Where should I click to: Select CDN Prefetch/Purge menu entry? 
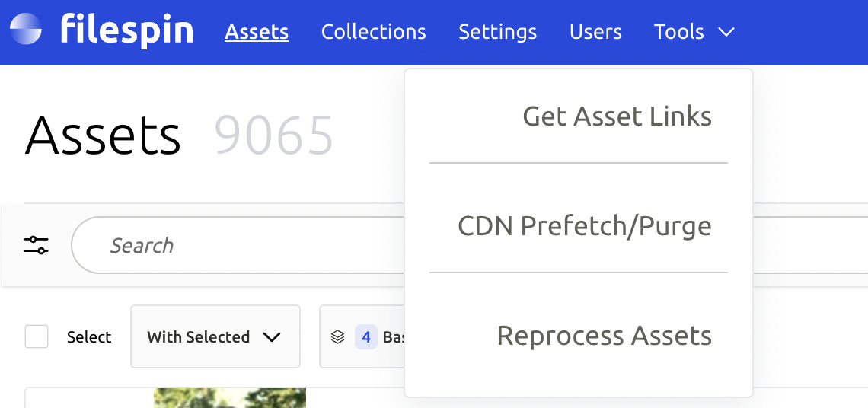(584, 226)
